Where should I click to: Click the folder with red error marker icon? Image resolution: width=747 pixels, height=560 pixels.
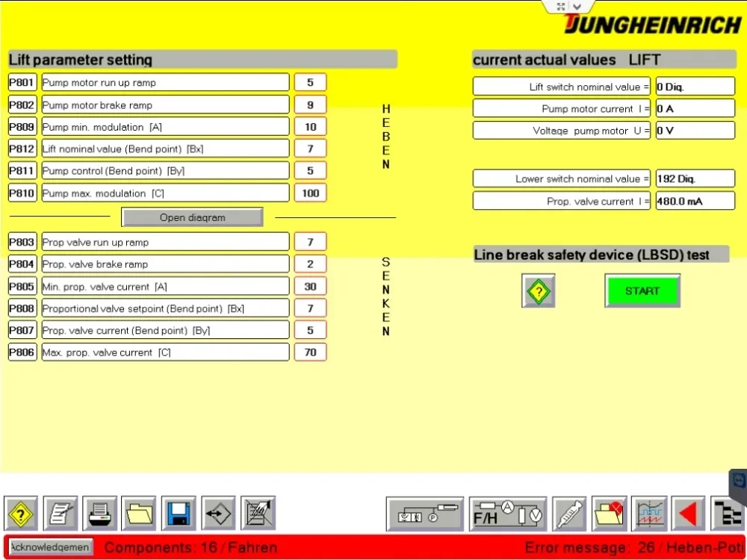click(608, 513)
